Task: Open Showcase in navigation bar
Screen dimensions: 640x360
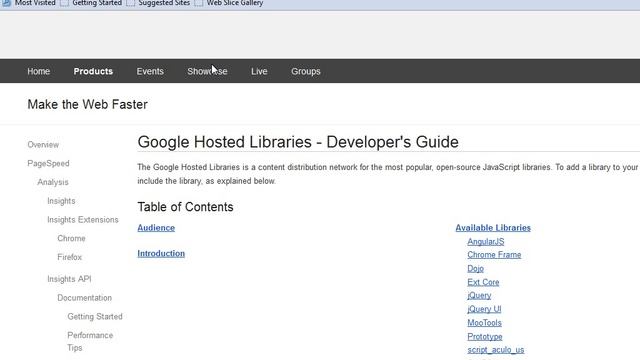Action: [x=207, y=71]
